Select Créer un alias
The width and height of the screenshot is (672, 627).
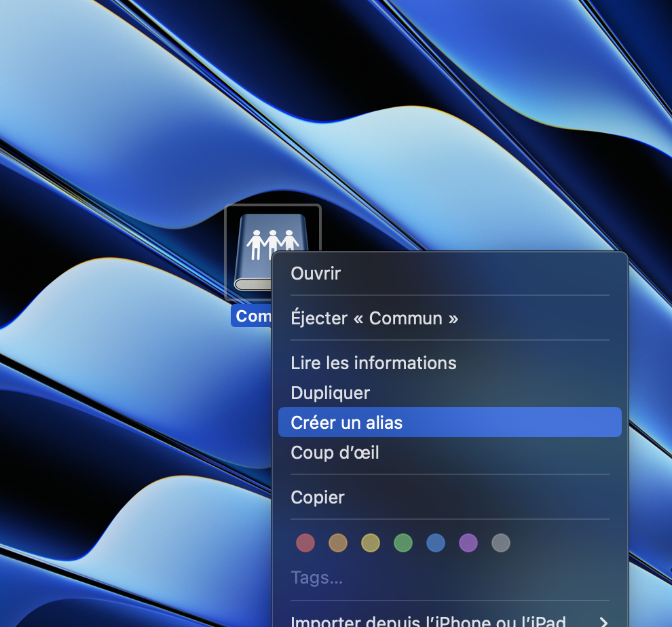point(449,423)
